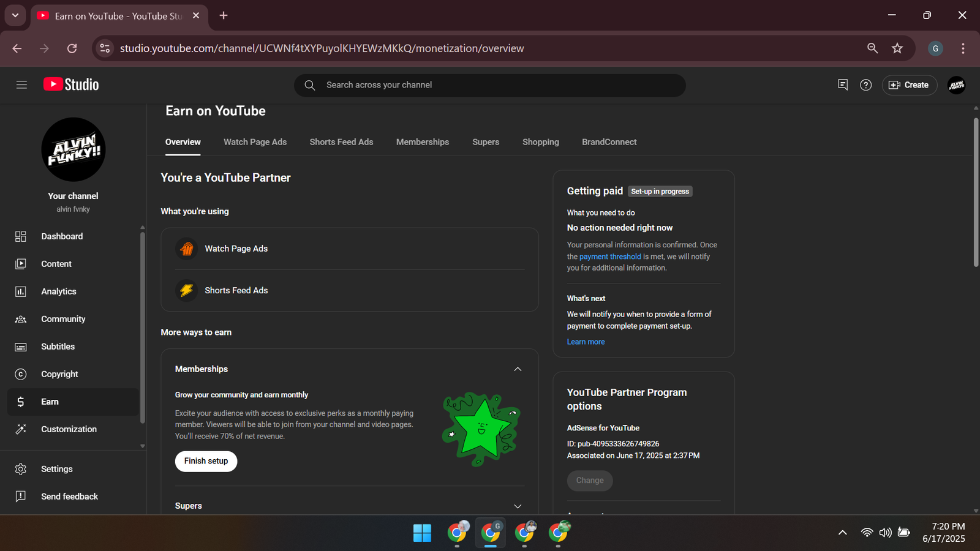
Task: Click the sidebar scroll up arrow
Action: click(143, 227)
